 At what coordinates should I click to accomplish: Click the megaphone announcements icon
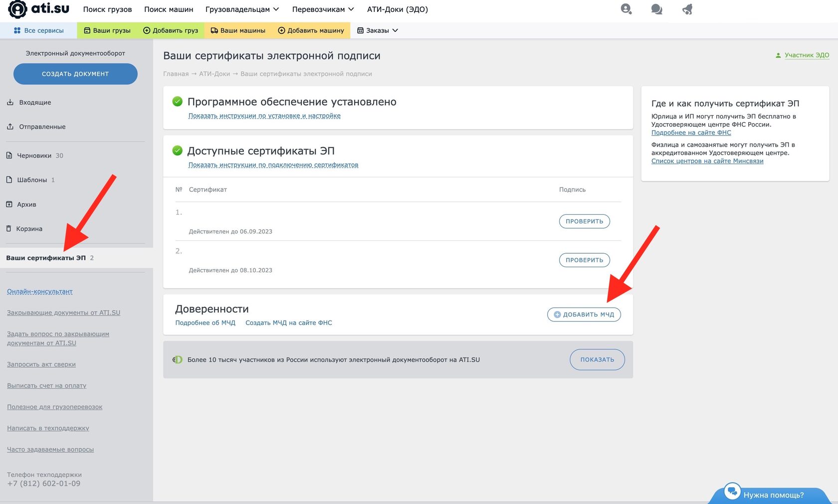point(687,9)
